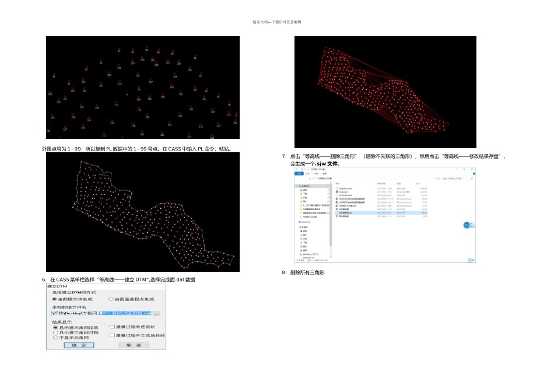This screenshot has height=392, width=554.
Task: Click the Explorer search magnifier icon
Action: coord(472,178)
